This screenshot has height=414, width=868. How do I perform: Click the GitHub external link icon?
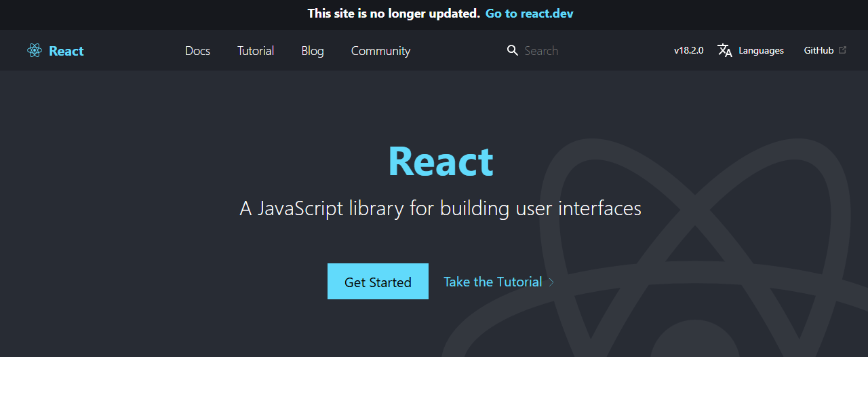(x=843, y=50)
